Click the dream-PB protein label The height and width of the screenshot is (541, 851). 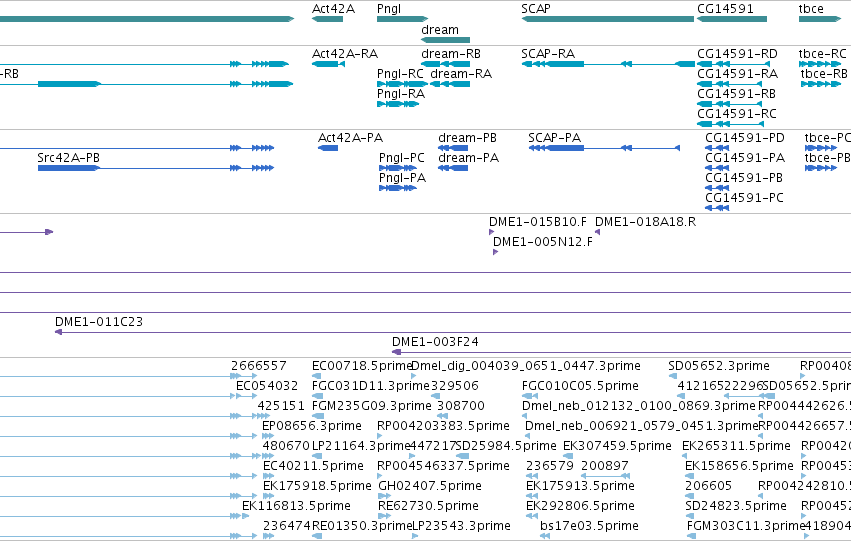(x=467, y=138)
